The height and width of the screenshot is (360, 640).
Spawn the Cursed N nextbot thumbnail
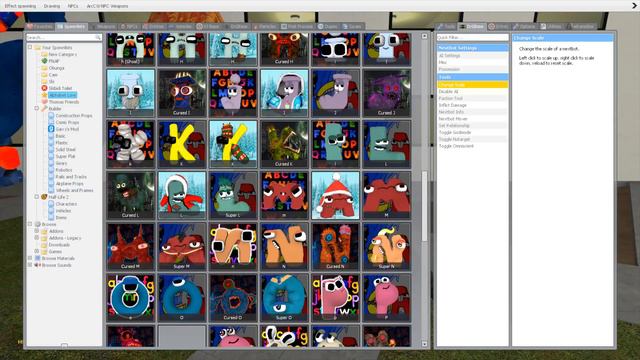336,246
